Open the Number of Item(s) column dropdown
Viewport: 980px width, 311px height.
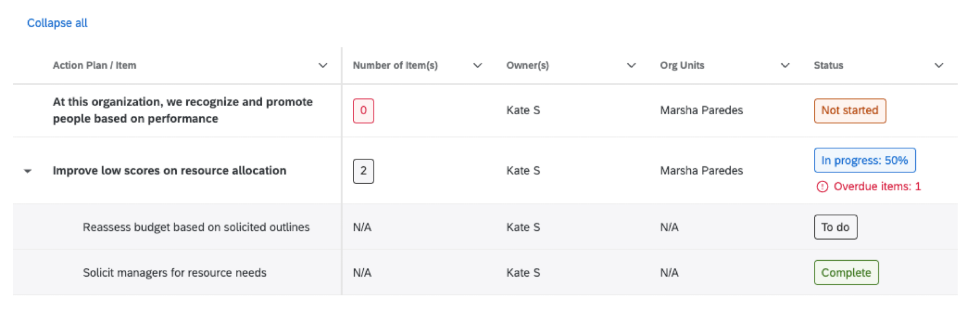(478, 66)
